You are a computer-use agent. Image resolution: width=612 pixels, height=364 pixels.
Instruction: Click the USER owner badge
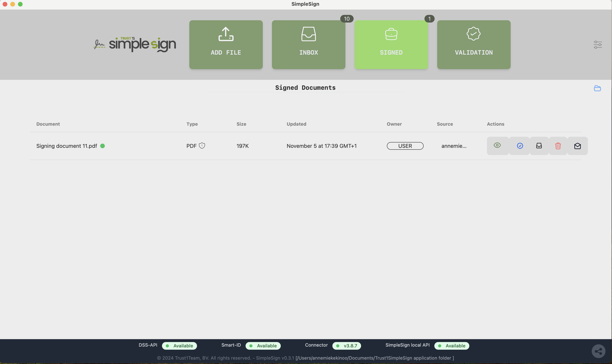coord(405,146)
